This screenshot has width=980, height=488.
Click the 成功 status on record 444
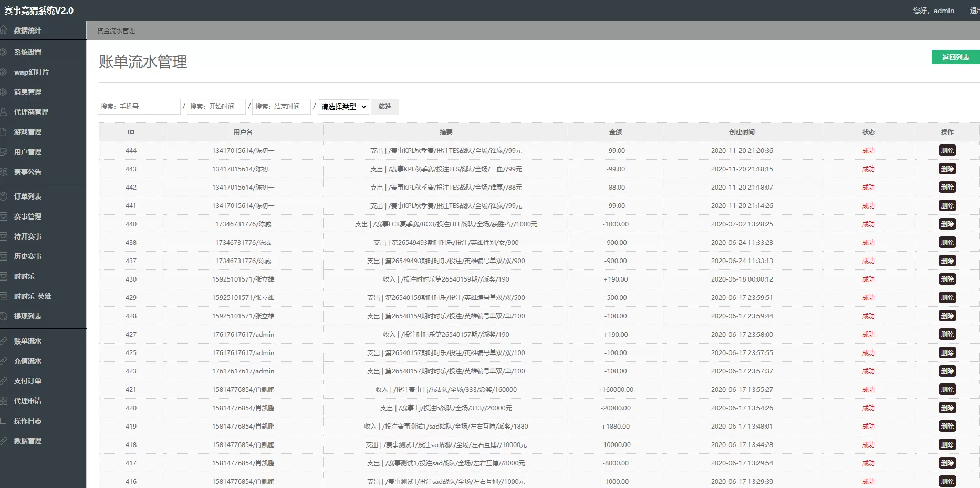[x=869, y=151]
